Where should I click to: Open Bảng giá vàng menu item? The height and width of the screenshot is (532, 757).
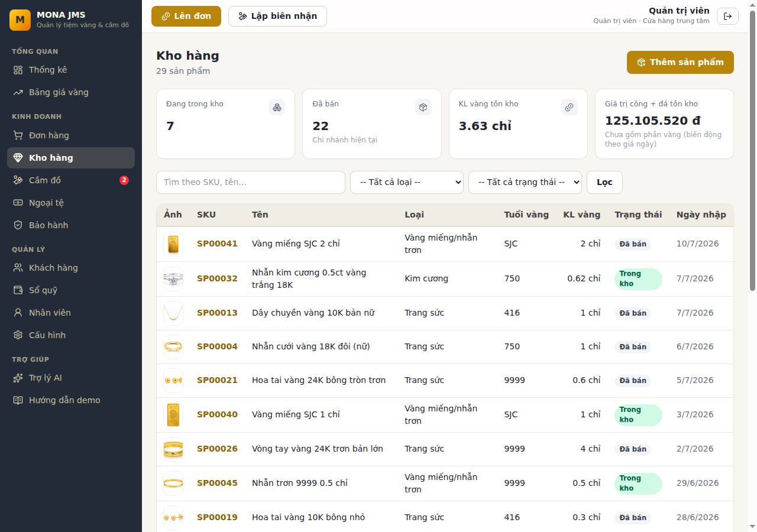click(x=71, y=92)
